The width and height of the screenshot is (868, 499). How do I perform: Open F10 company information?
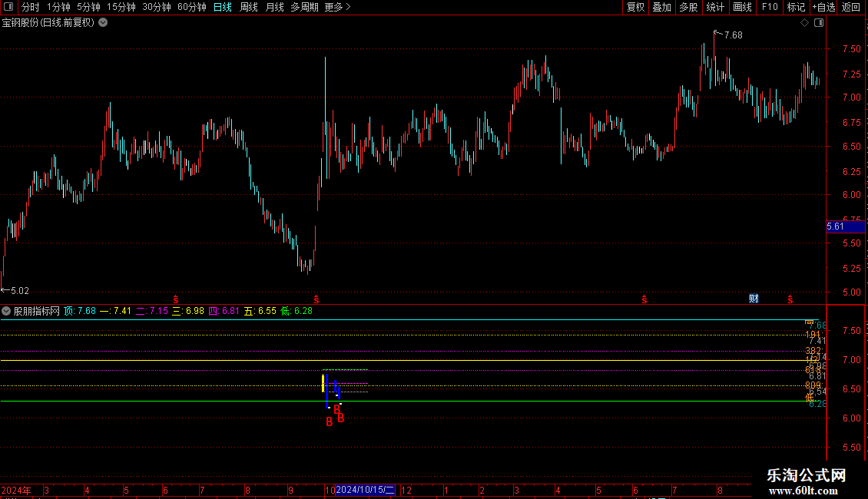769,7
